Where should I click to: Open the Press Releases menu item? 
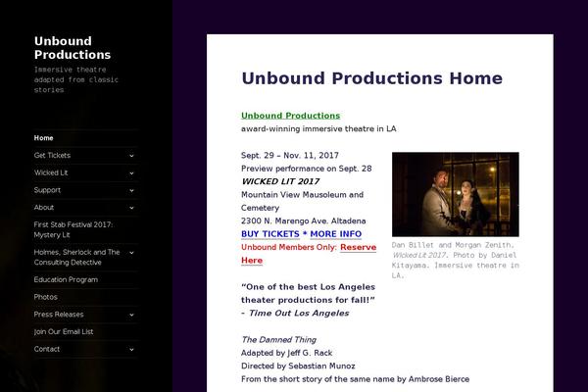59,315
